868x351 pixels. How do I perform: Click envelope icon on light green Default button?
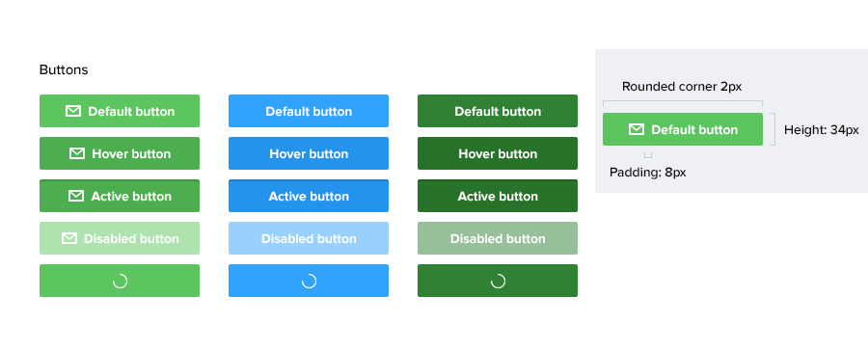click(73, 111)
